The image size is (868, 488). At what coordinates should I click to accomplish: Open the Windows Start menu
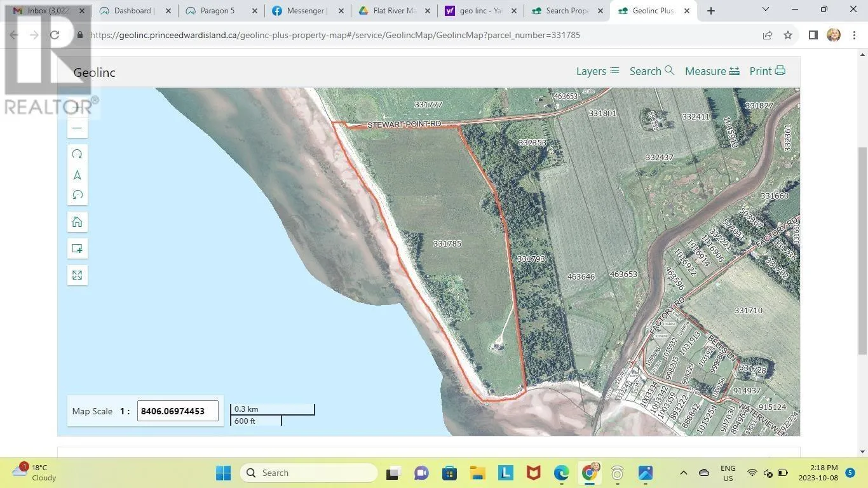pos(223,473)
